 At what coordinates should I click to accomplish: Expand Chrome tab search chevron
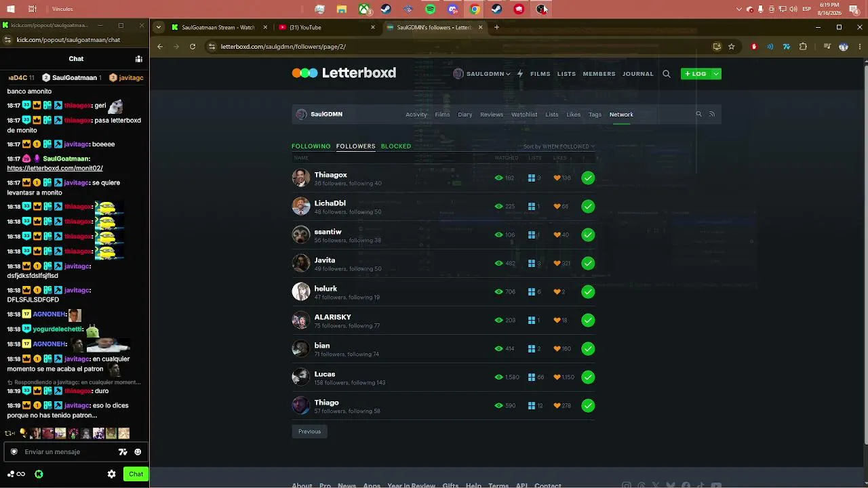point(159,27)
